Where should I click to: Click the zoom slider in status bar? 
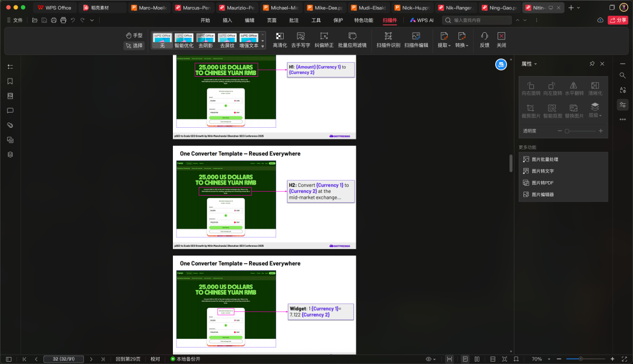[x=586, y=359]
